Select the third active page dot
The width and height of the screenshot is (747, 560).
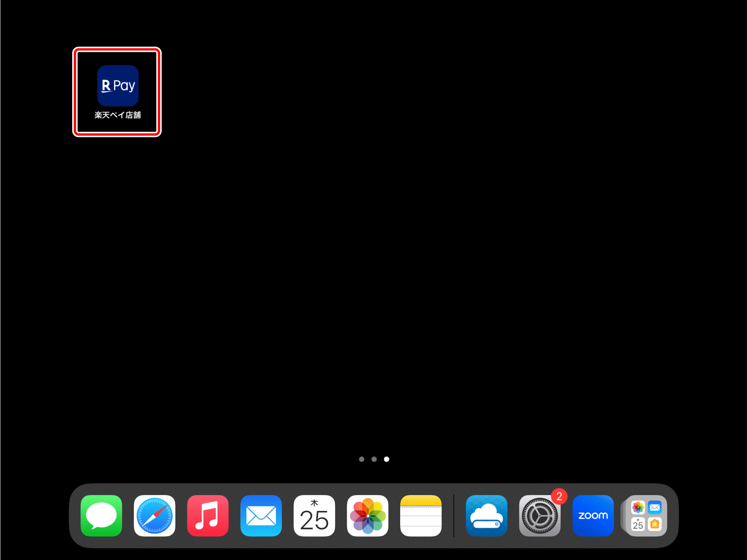click(x=386, y=459)
